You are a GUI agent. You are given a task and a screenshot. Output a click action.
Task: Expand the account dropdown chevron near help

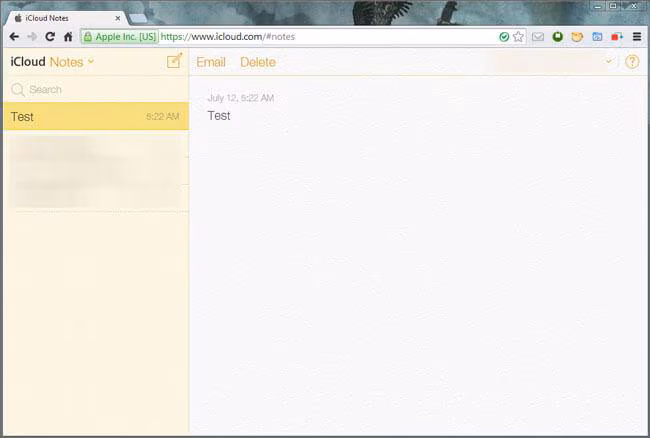click(x=609, y=61)
